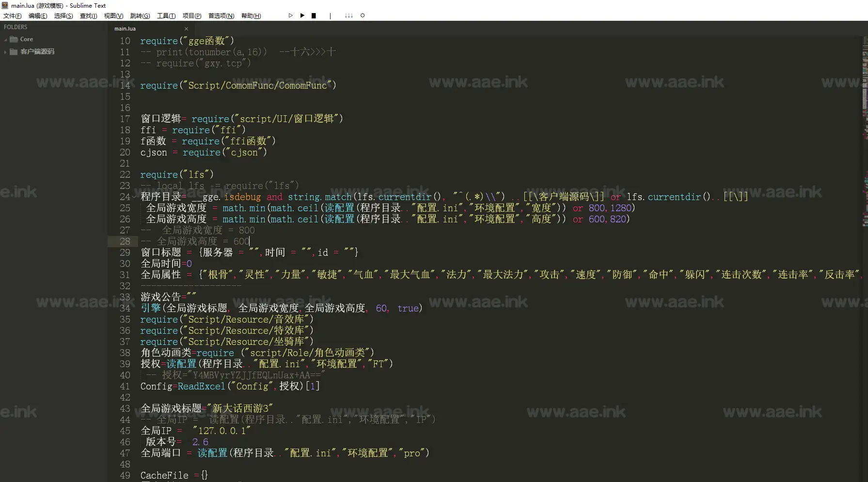
Task: Collapse the Core folder arrow
Action: coord(5,39)
